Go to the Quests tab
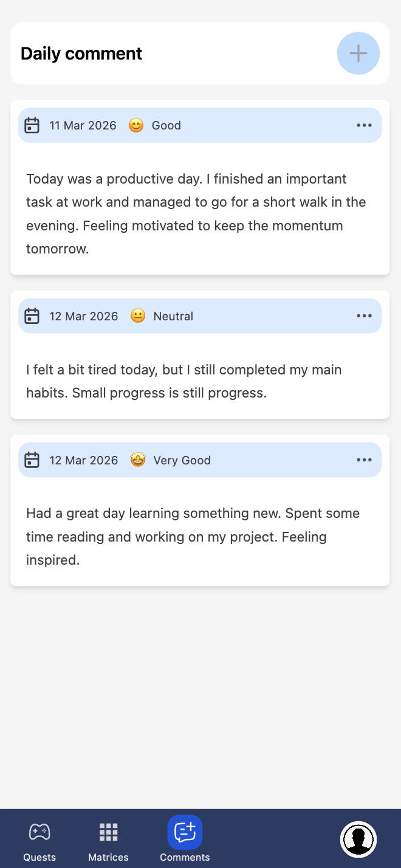The width and height of the screenshot is (401, 868). 39,839
